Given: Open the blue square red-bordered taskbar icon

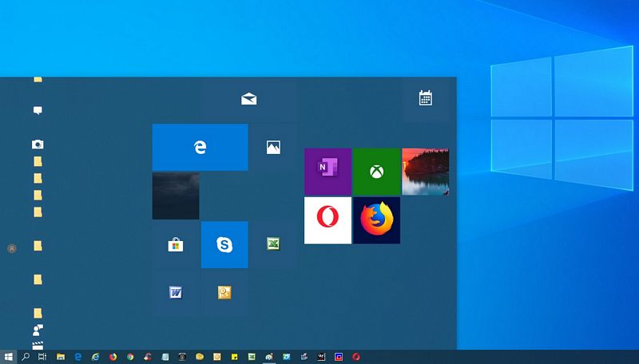Looking at the screenshot, I should 339,357.
